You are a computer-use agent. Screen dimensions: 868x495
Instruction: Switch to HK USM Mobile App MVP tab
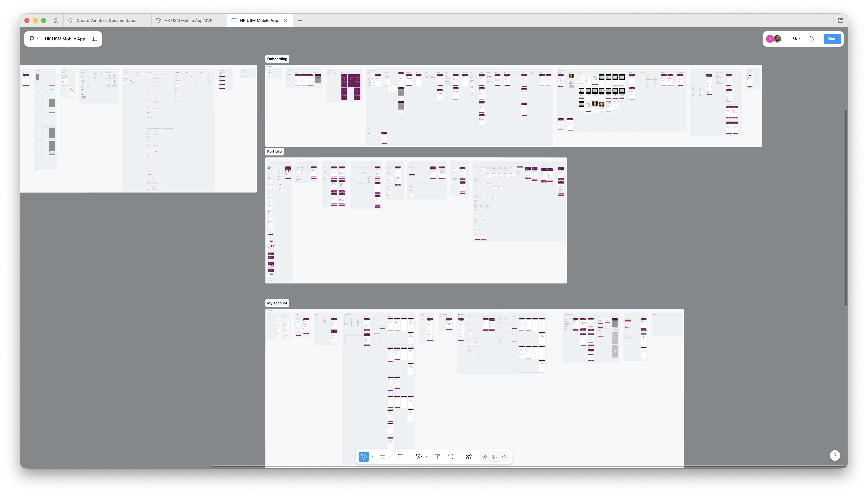pos(188,20)
